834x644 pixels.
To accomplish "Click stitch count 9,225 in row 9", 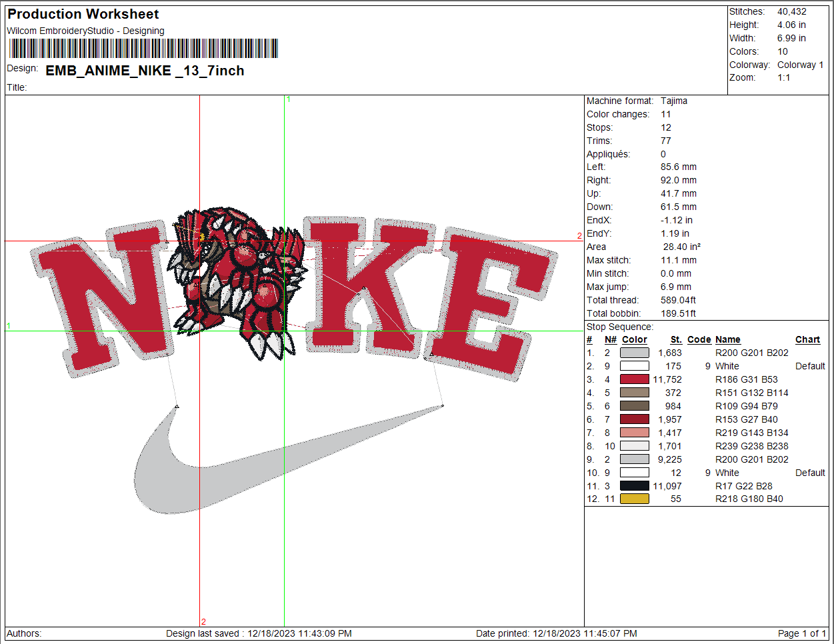I will click(670, 459).
